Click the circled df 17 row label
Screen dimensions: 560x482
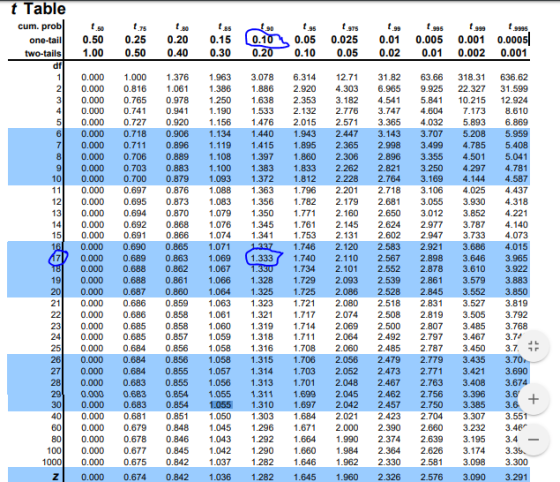57,258
